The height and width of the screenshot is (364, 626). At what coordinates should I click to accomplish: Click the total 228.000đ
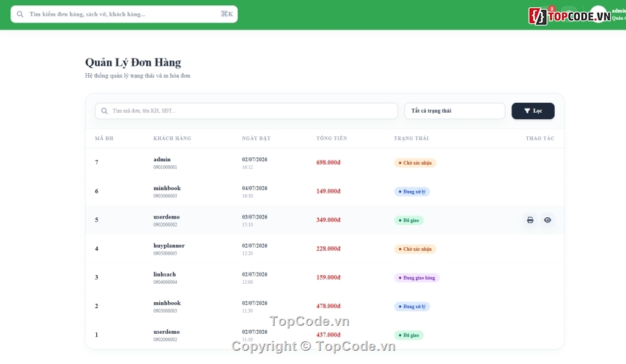[329, 248]
